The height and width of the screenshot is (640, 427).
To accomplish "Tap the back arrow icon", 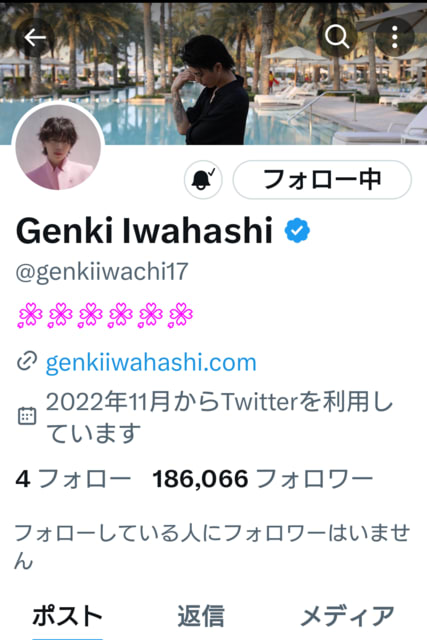I will tap(35, 38).
